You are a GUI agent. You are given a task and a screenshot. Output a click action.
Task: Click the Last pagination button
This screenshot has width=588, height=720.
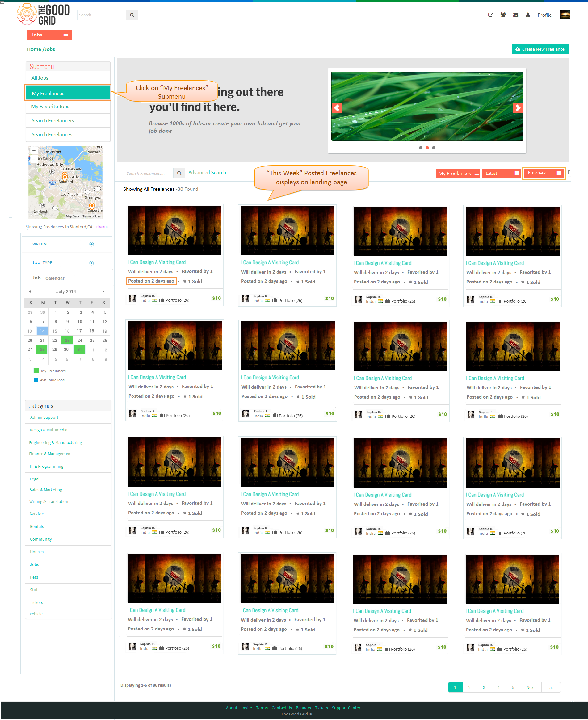551,688
